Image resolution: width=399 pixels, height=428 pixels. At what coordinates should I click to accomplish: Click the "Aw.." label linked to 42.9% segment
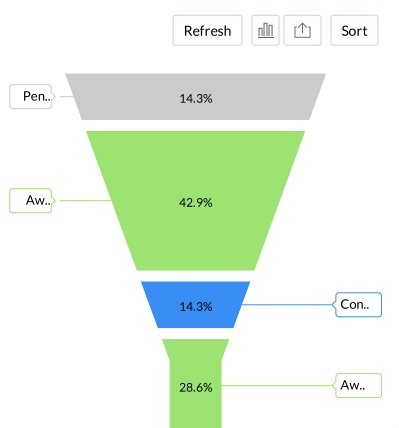(32, 200)
